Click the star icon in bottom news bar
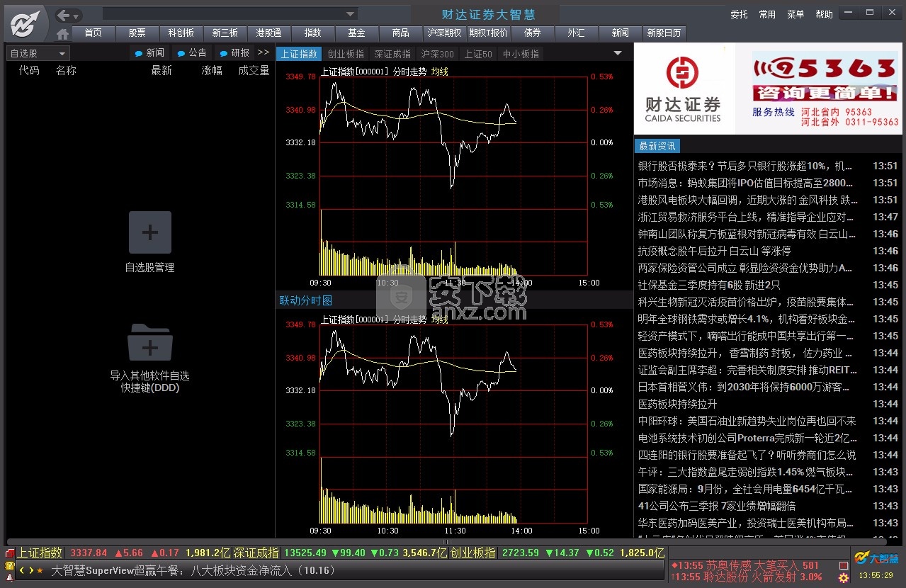 tap(40, 570)
